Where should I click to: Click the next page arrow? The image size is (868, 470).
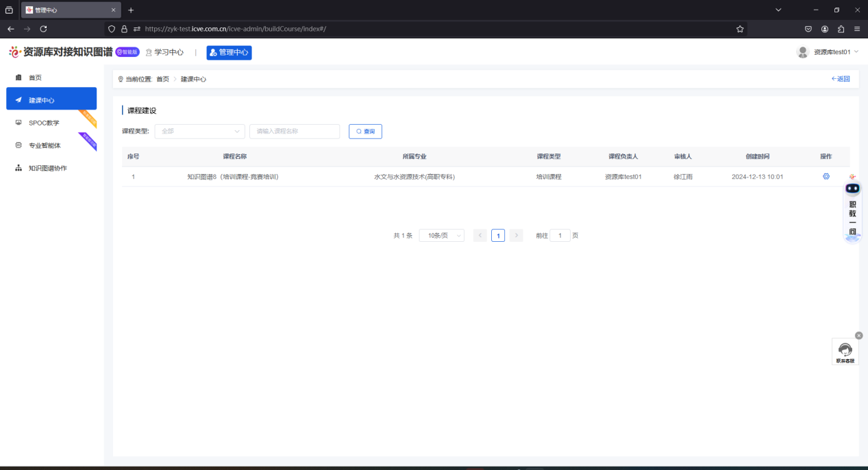pos(517,236)
